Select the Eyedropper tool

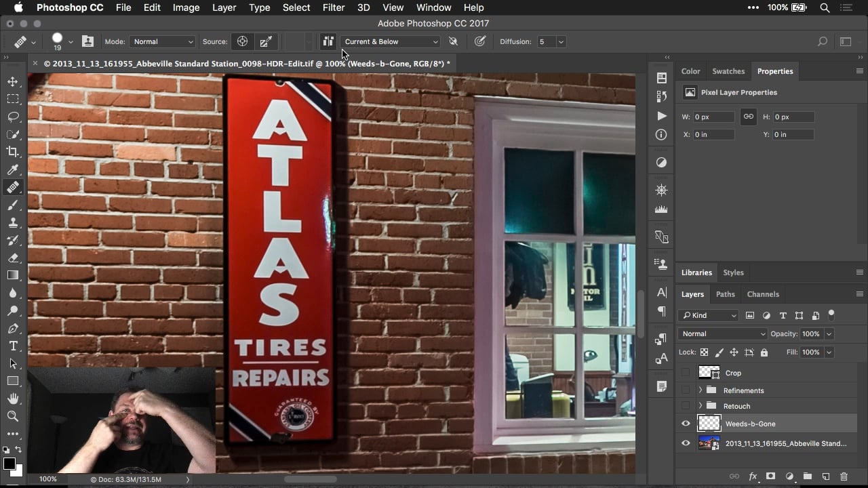(13, 169)
